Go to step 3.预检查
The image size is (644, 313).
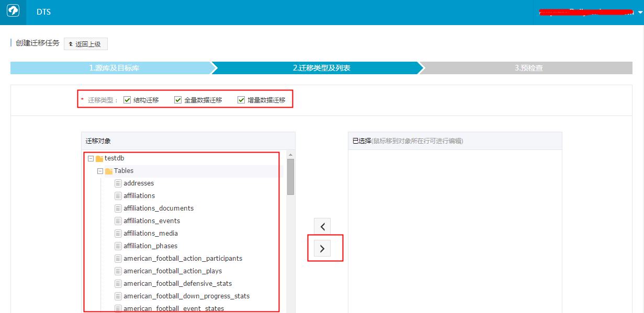(x=528, y=68)
